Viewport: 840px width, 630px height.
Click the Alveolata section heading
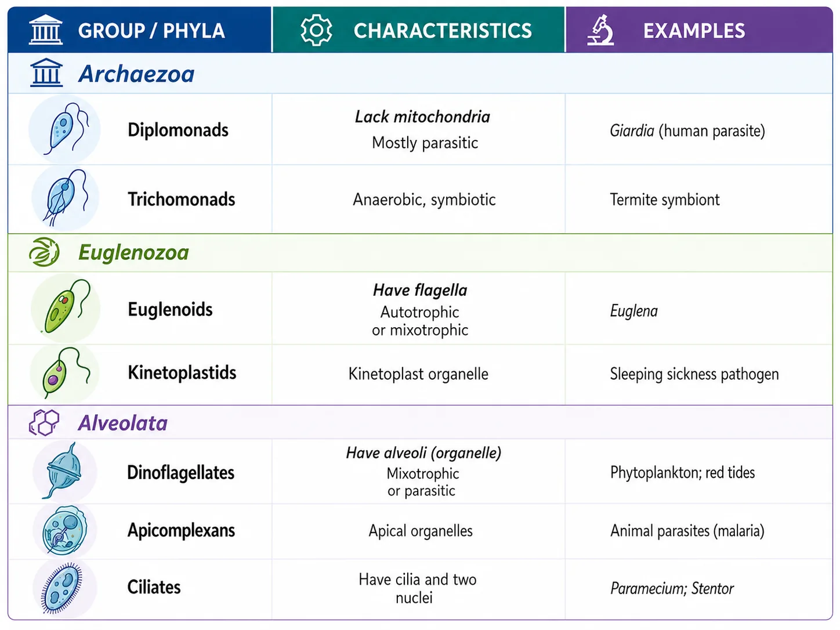(123, 423)
